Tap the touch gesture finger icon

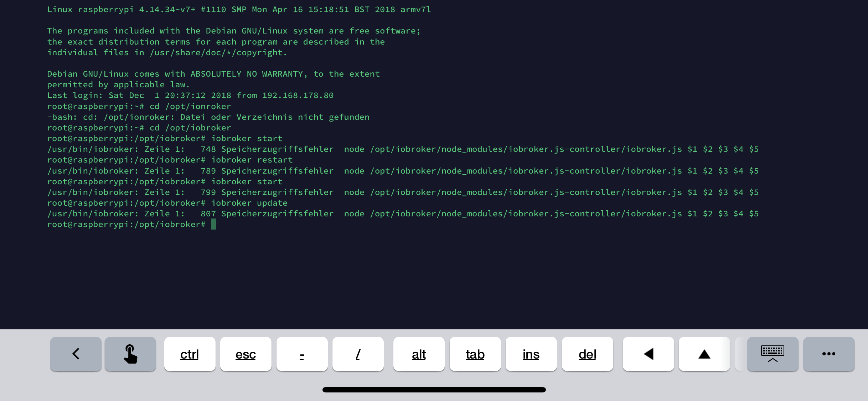tap(130, 354)
